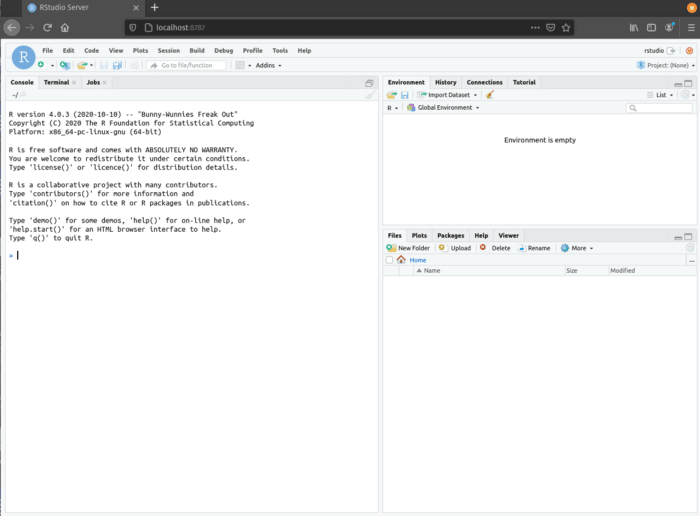Switch to the Packages tab
The image size is (700, 516).
[450, 235]
